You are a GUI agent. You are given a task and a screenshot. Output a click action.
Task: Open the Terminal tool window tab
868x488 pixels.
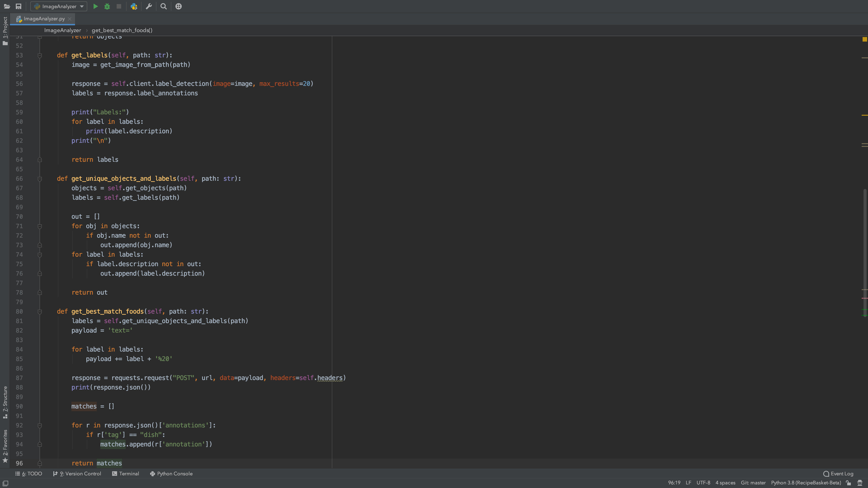tap(125, 474)
